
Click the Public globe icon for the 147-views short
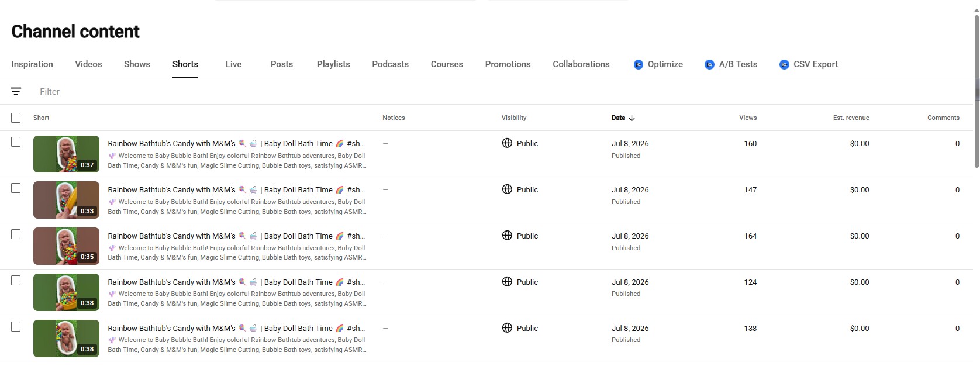(x=507, y=189)
